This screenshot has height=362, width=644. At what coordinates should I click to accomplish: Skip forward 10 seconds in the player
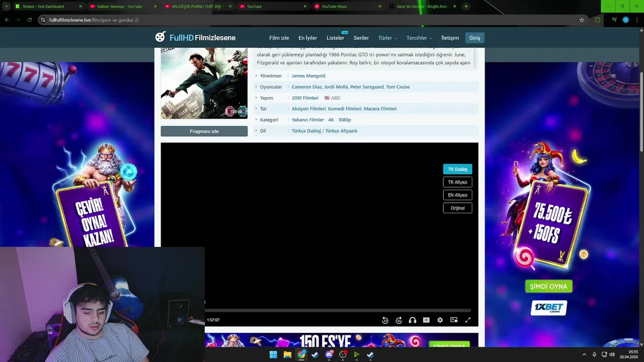click(x=399, y=320)
